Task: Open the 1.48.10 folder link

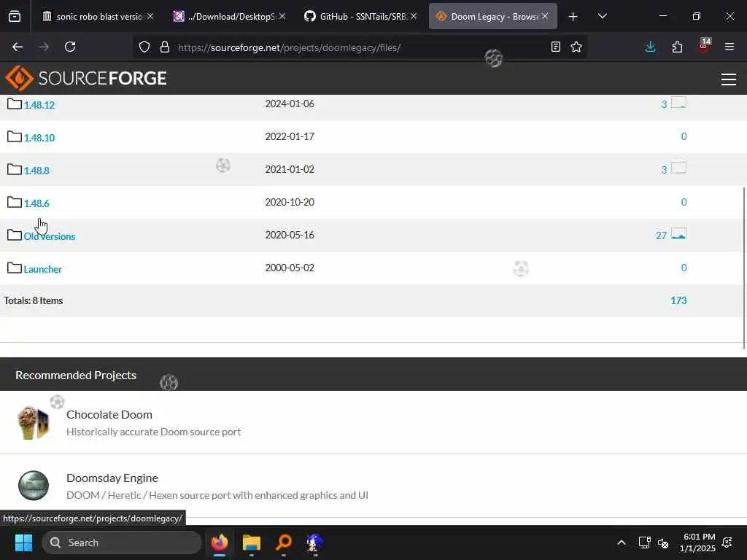Action: click(39, 138)
